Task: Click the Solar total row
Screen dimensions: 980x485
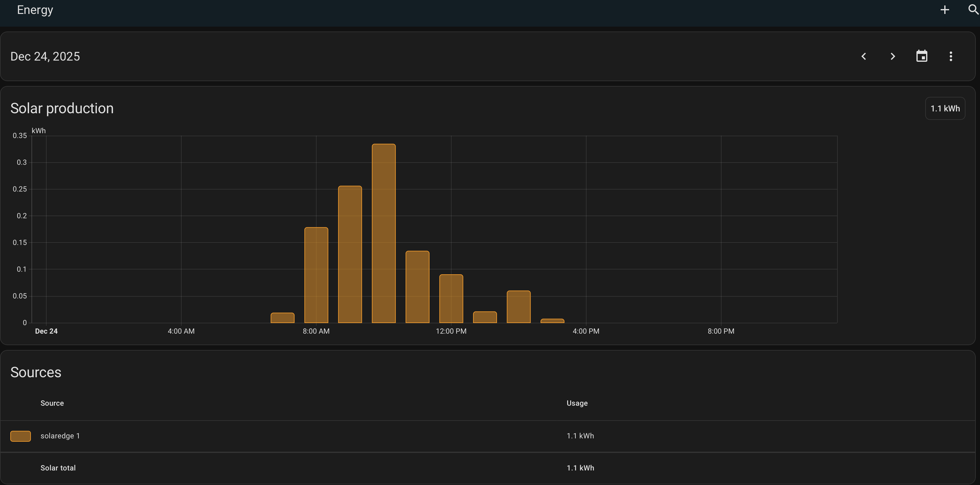Action: click(x=58, y=468)
